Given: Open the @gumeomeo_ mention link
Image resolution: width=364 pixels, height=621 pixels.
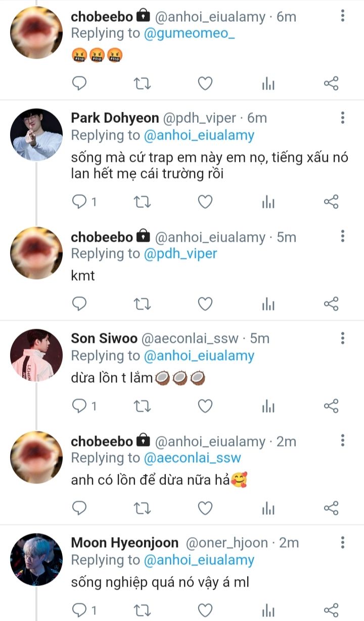Looking at the screenshot, I should click(185, 33).
